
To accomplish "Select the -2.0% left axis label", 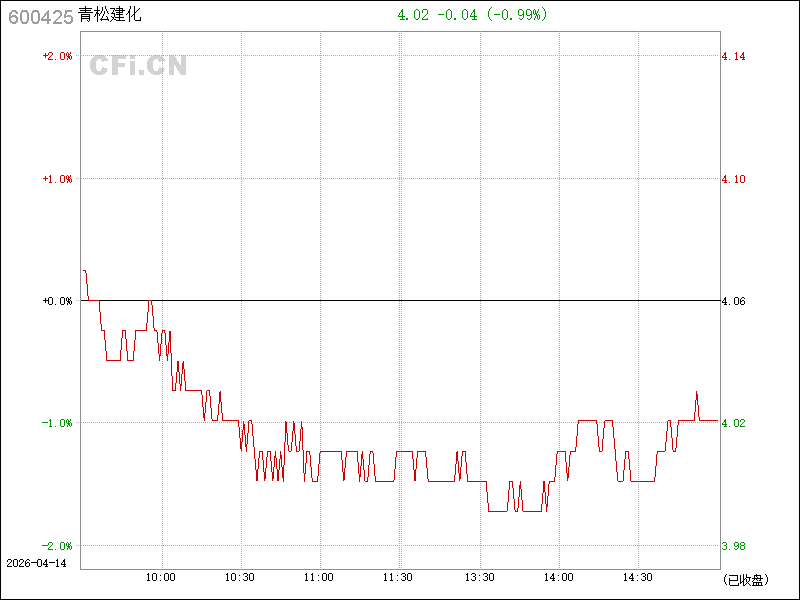I will (x=56, y=546).
